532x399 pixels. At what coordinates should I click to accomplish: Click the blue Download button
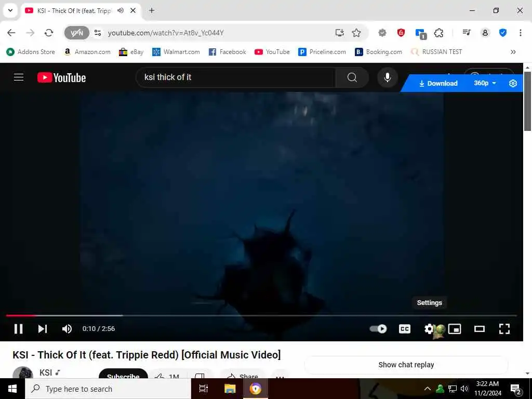coord(438,84)
